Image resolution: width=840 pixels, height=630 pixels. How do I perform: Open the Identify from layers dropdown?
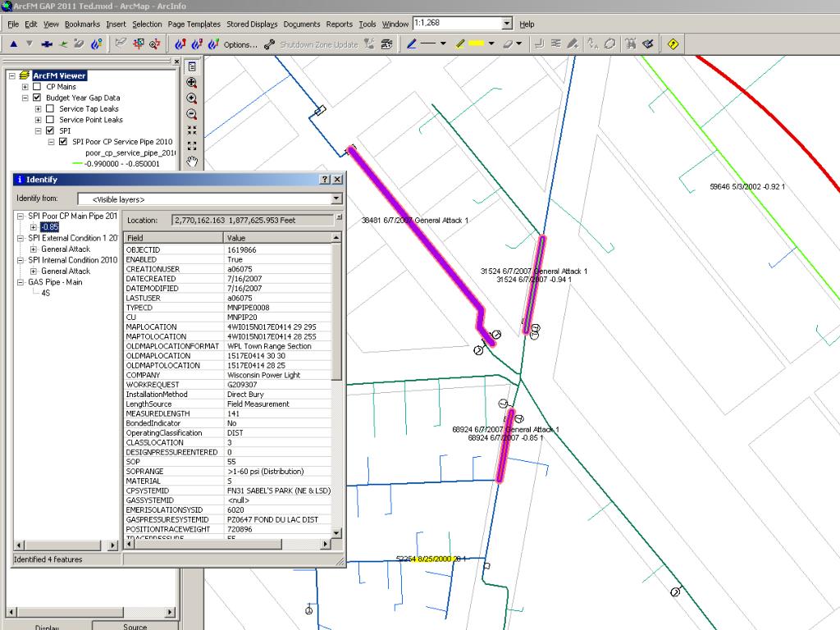[x=336, y=199]
